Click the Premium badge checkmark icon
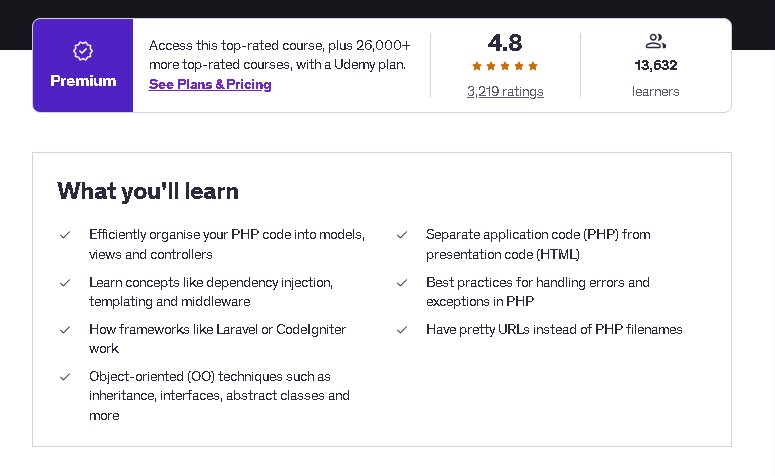Viewport: 775px width, 476px height. coord(83,51)
